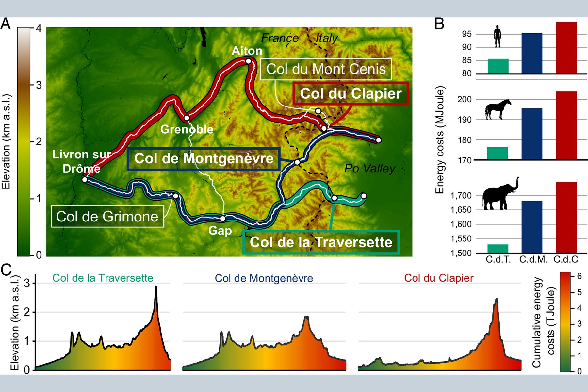Click the Col de Montgenèvre pass marker
The width and height of the screenshot is (588, 392).
click(x=297, y=162)
